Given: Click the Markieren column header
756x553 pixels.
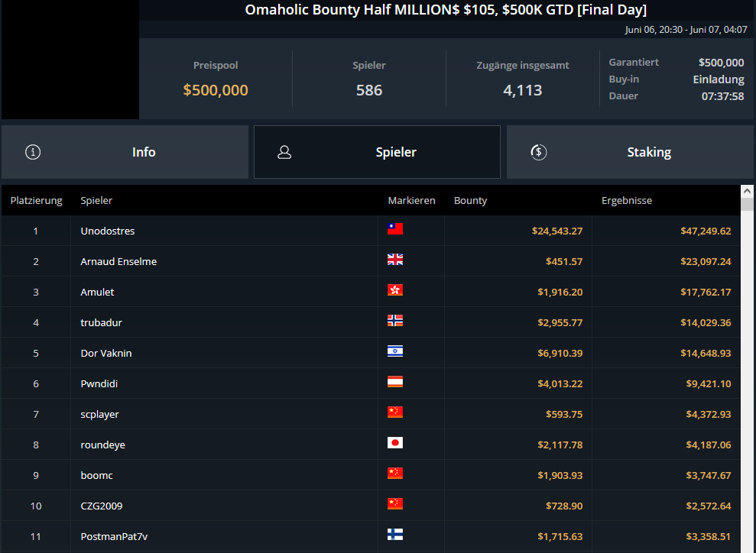Looking at the screenshot, I should (x=411, y=200).
